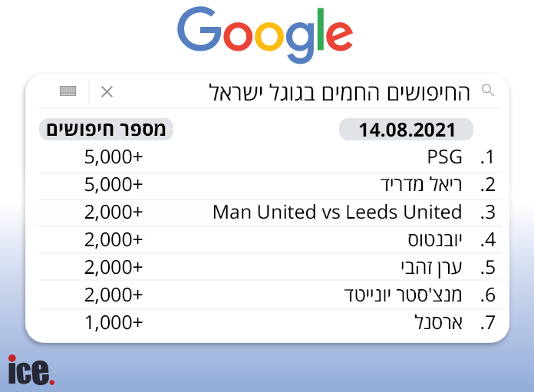Click the 1,000+ count beside ארסנל
The height and width of the screenshot is (392, 534).
click(114, 322)
